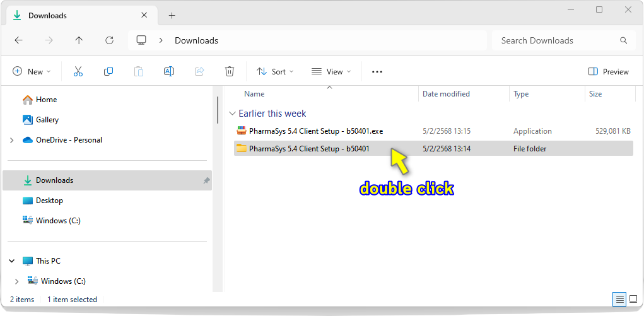Sort by the Size column header
This screenshot has width=644, height=316.
click(595, 94)
